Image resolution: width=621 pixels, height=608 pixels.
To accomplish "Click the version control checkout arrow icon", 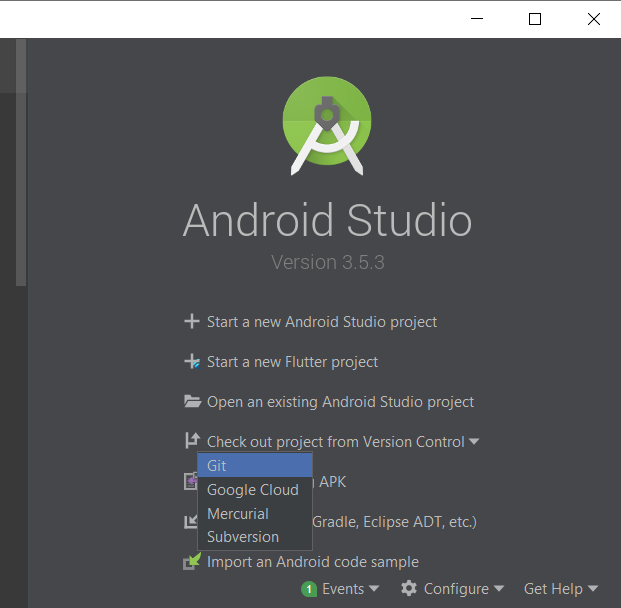I will 192,440.
